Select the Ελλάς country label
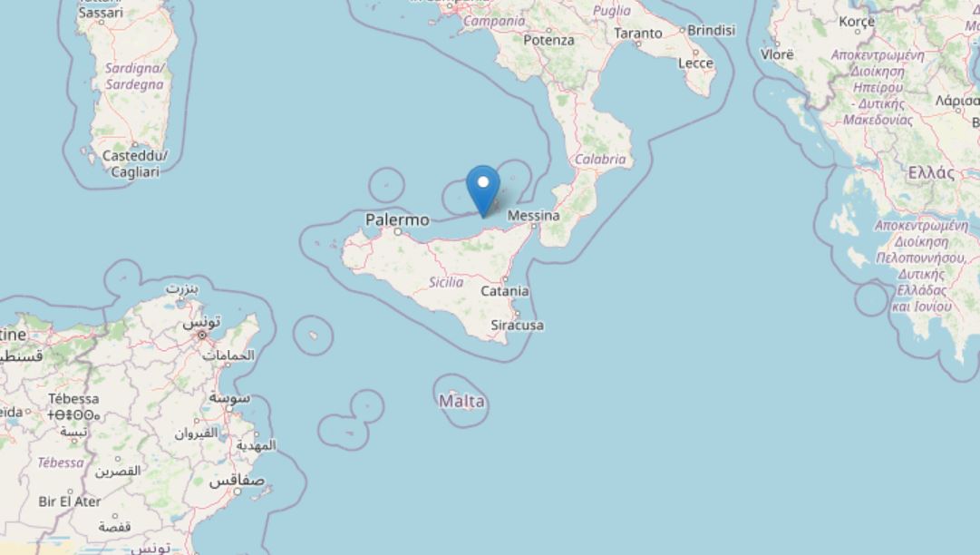 931,173
